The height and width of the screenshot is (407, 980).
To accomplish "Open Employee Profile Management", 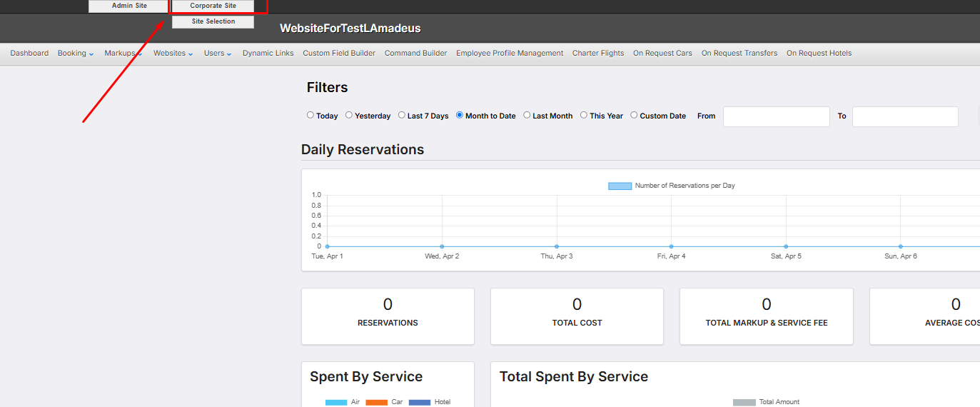I will pos(510,53).
